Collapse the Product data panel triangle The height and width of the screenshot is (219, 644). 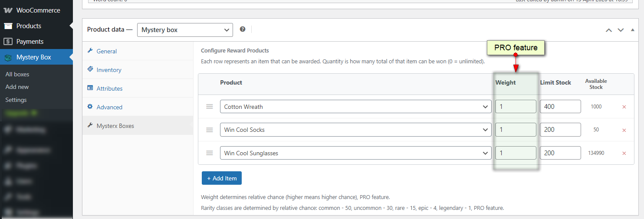click(632, 30)
